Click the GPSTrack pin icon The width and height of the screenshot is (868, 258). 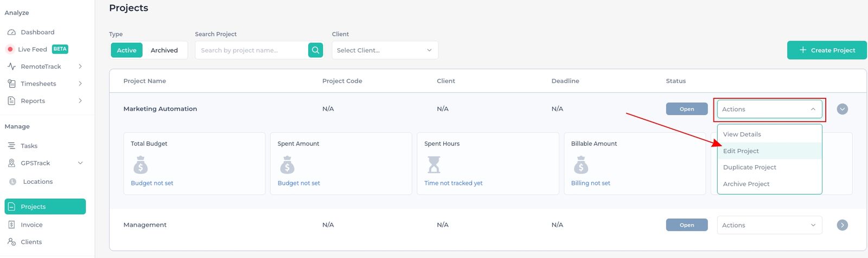(x=11, y=163)
